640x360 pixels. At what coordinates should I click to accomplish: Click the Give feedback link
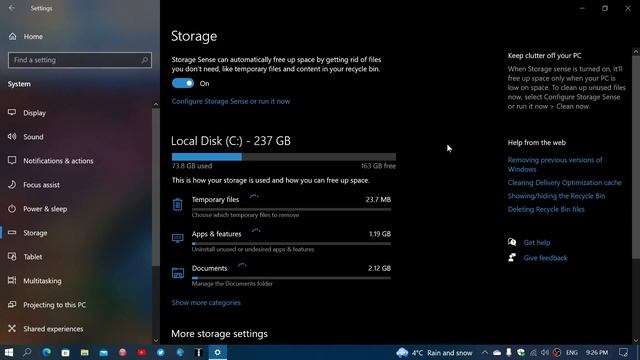click(545, 258)
